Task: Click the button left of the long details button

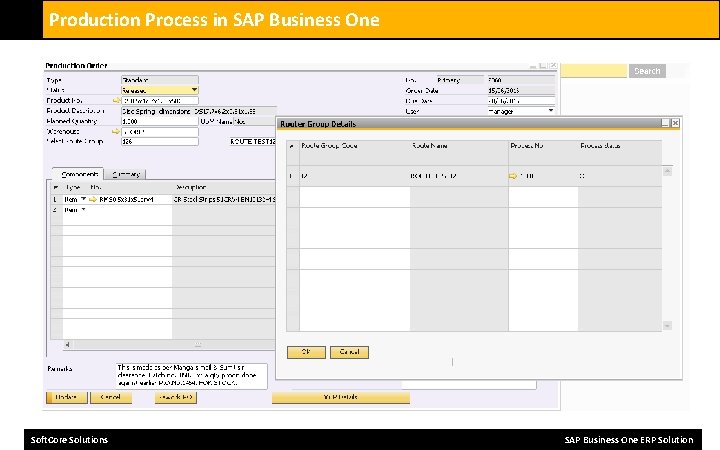Action: tap(176, 397)
